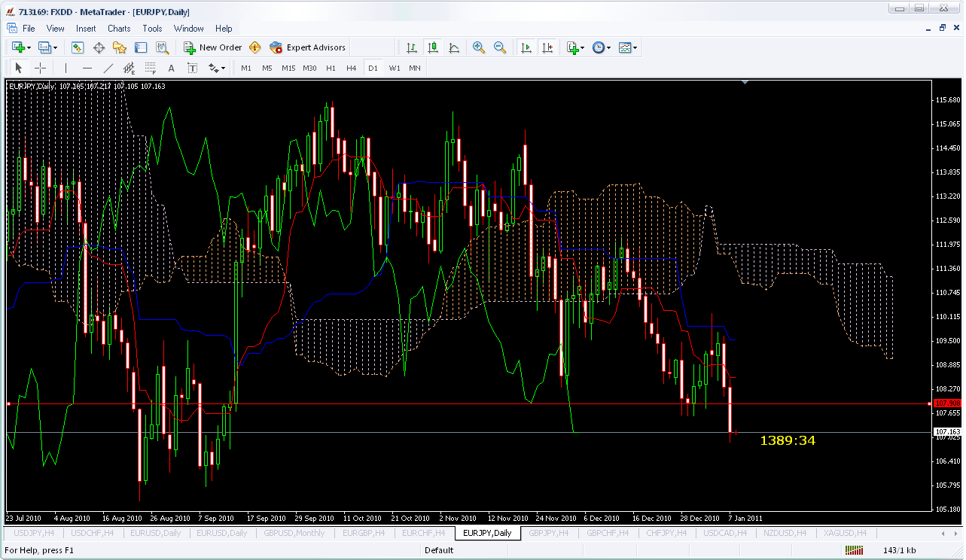The width and height of the screenshot is (966, 560).
Task: Open the Data Window crosshair-circle icon
Action: 99,47
